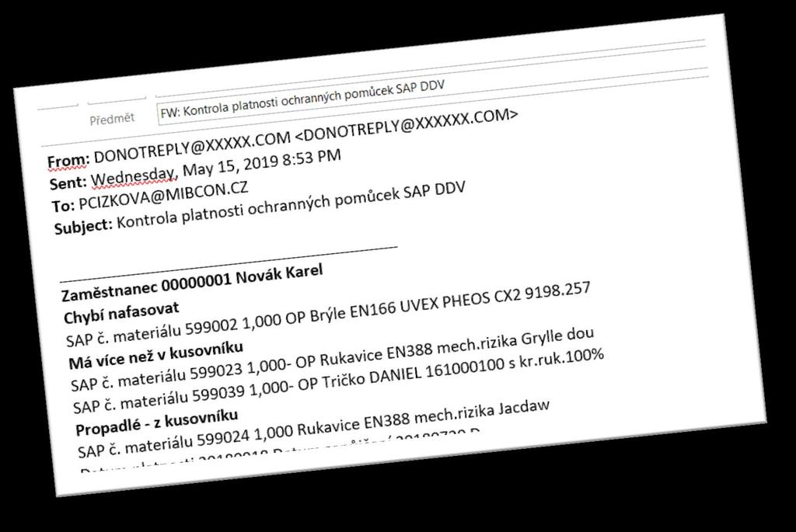Click the Sent date Wednesday, May 15, 2019
This screenshot has width=796, height=532.
pos(195,170)
